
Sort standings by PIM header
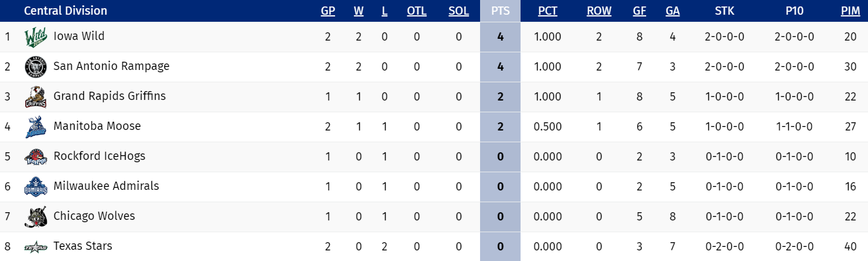[850, 11]
